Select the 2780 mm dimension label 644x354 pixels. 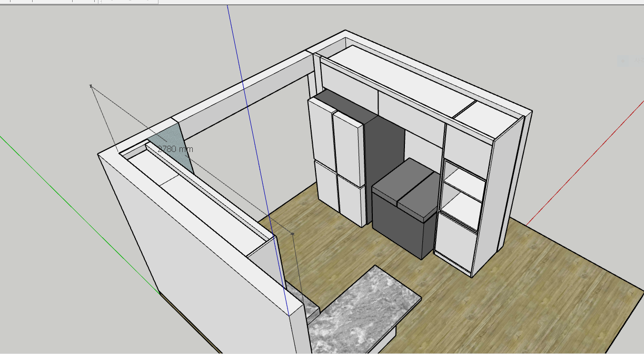pyautogui.click(x=175, y=149)
